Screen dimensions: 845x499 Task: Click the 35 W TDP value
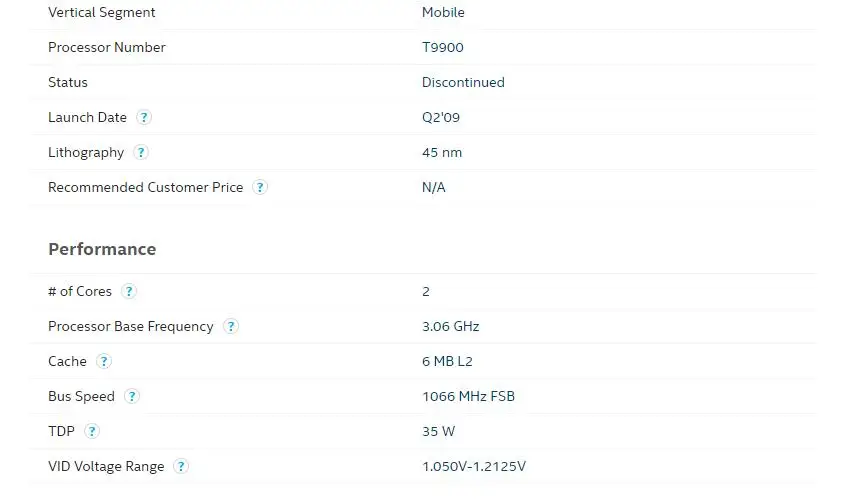[x=439, y=432]
